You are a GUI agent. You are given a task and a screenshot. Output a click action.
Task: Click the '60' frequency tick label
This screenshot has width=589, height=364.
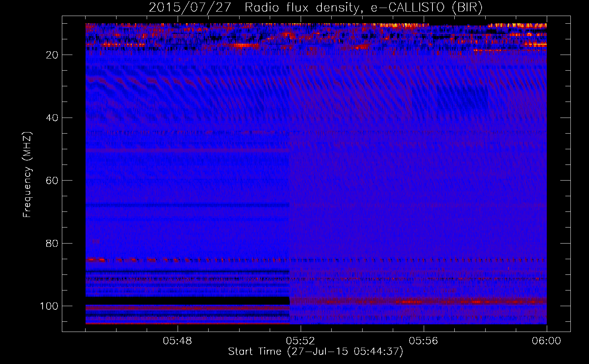coord(52,181)
